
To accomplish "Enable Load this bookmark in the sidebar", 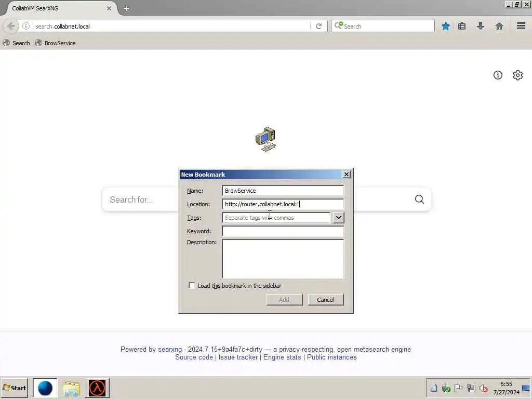I will click(192, 285).
